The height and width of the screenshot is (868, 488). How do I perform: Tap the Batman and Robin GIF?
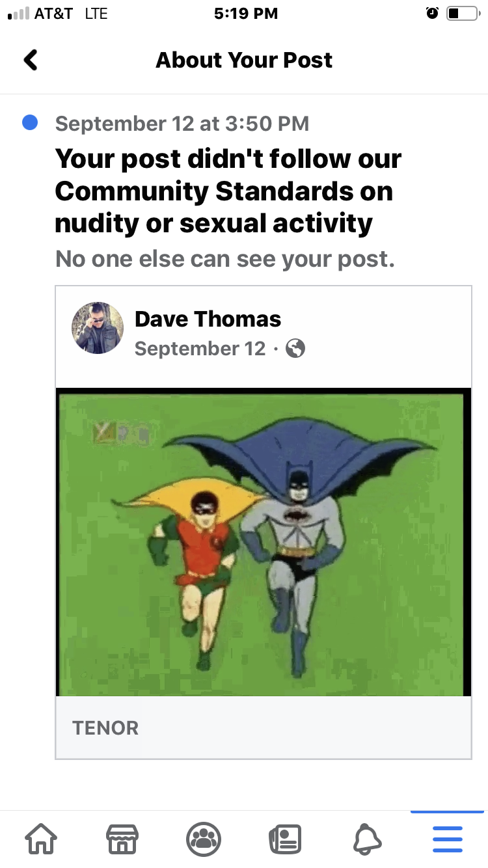tap(264, 542)
